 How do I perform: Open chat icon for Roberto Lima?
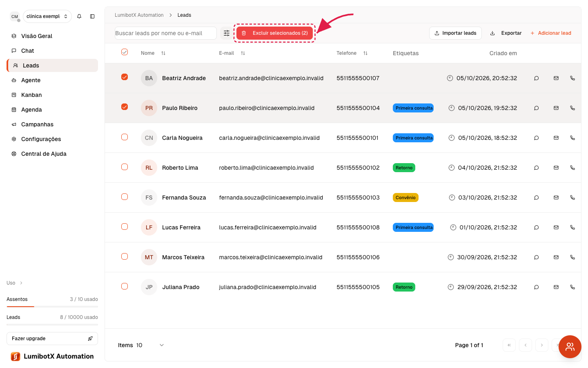(x=537, y=168)
